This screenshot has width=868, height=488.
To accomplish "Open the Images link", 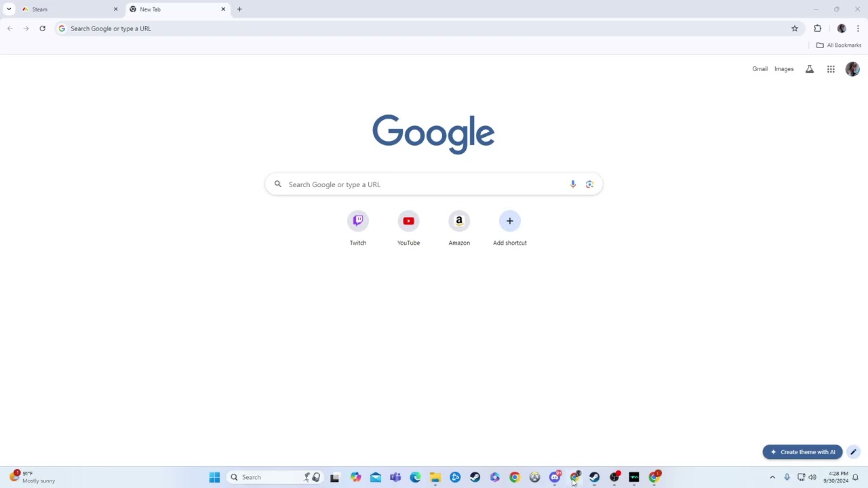I will click(x=784, y=69).
